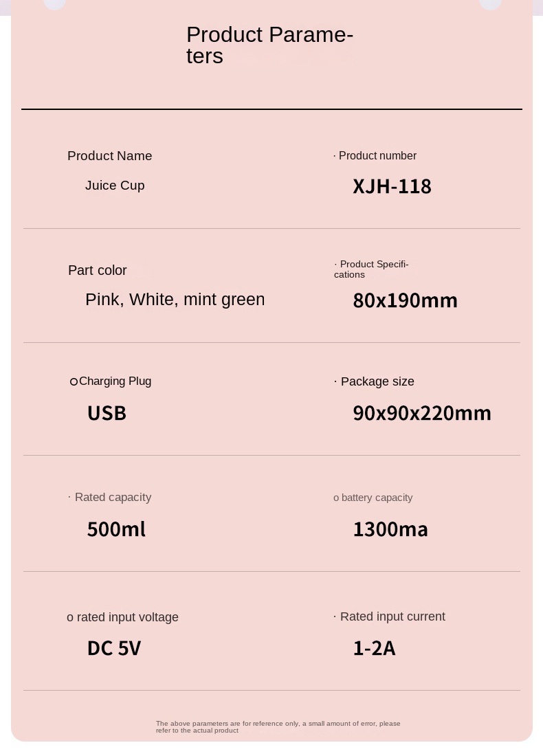Select the "Juice Cup" product name value

coord(115,186)
